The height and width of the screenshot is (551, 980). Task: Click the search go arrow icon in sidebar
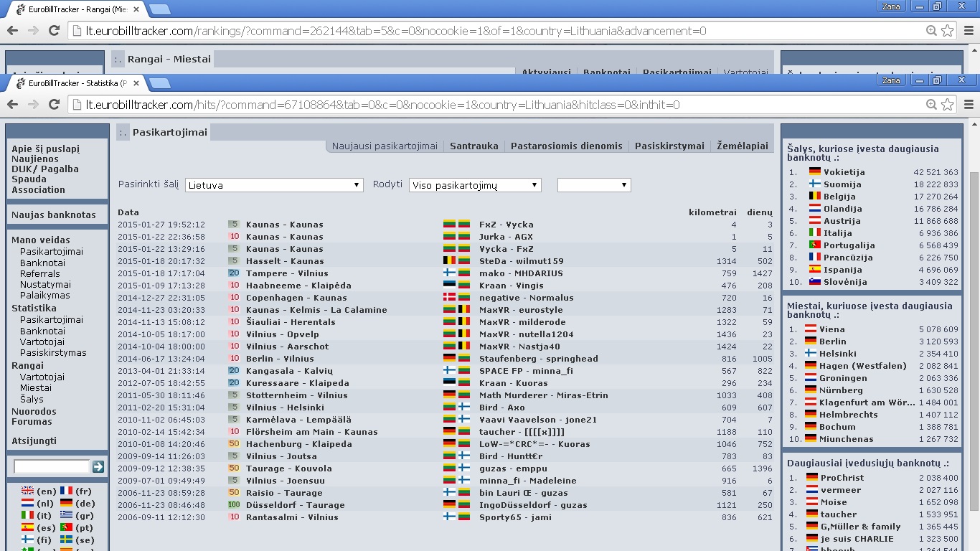(98, 467)
